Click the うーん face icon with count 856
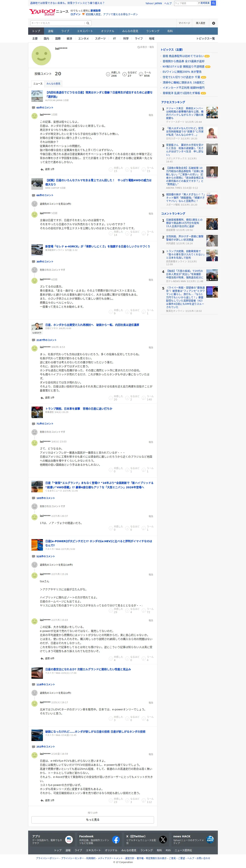246x868 pixels. 141,74
